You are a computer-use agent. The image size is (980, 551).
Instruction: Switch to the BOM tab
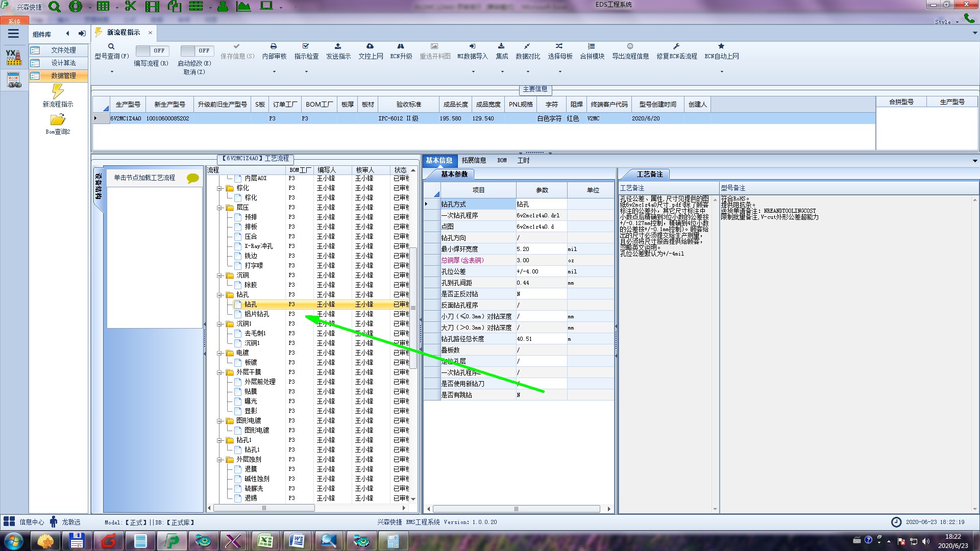[502, 160]
